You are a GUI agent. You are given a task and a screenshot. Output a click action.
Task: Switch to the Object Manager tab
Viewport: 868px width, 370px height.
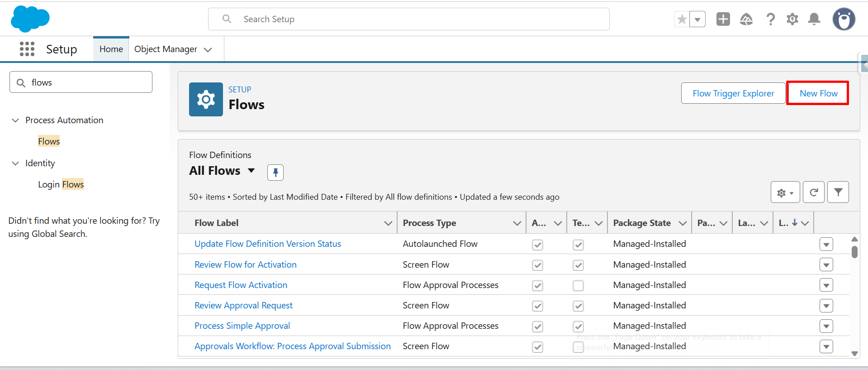tap(166, 49)
